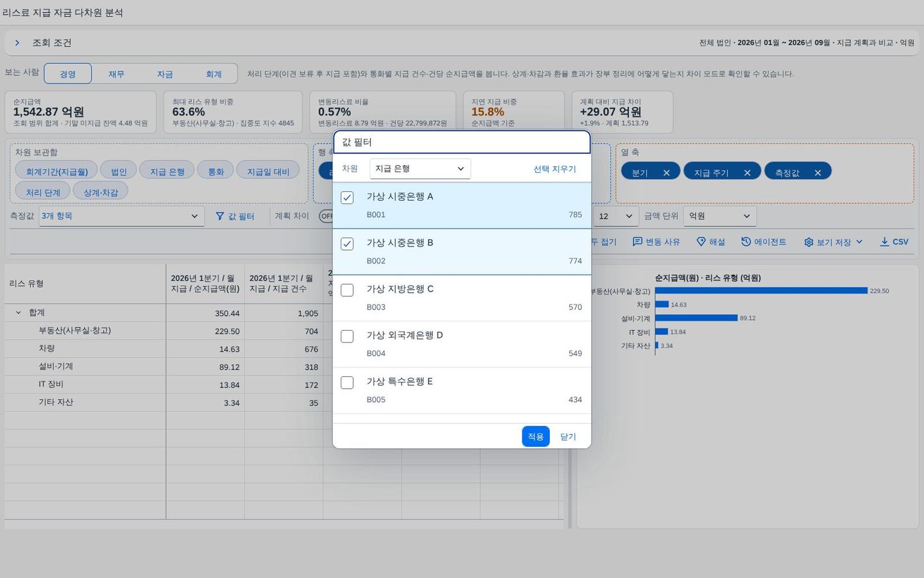Switch to the 재무 view tab
Viewport: 924px width, 578px height.
[116, 74]
